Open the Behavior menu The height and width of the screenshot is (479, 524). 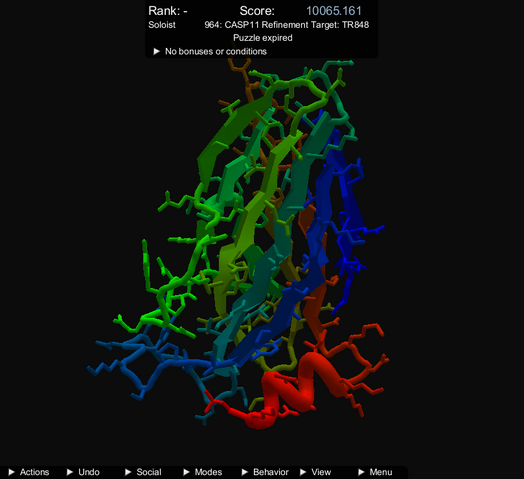pyautogui.click(x=265, y=472)
